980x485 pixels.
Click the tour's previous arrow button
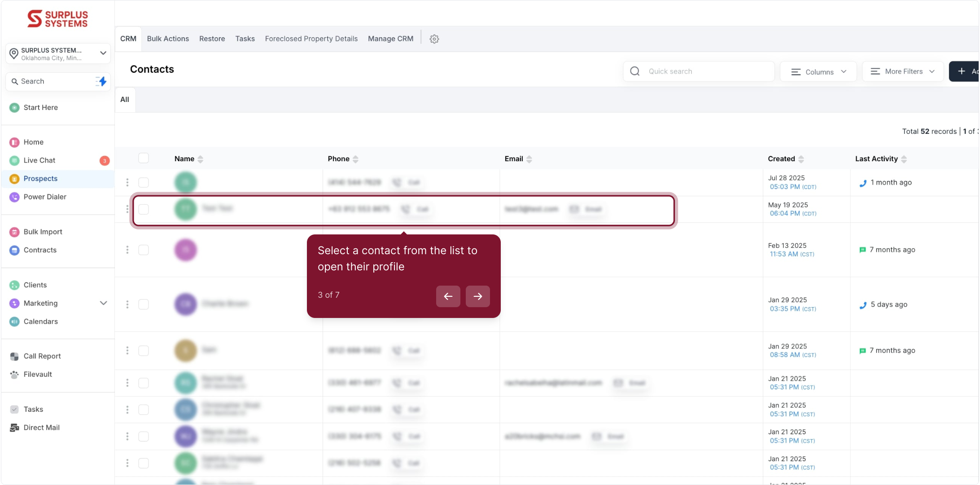[448, 296]
